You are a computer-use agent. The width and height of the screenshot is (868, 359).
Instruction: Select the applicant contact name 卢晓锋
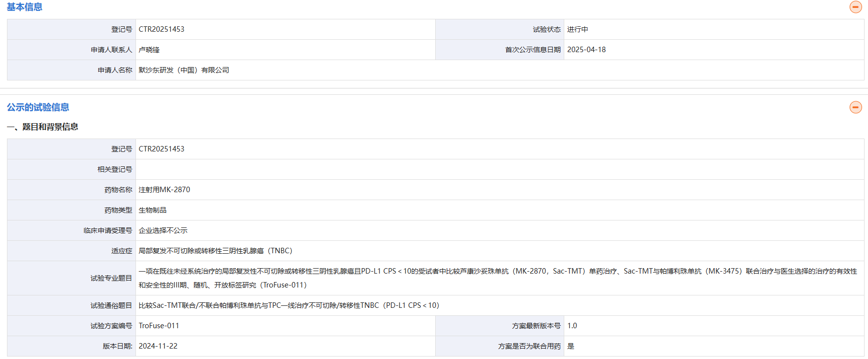pyautogui.click(x=149, y=50)
